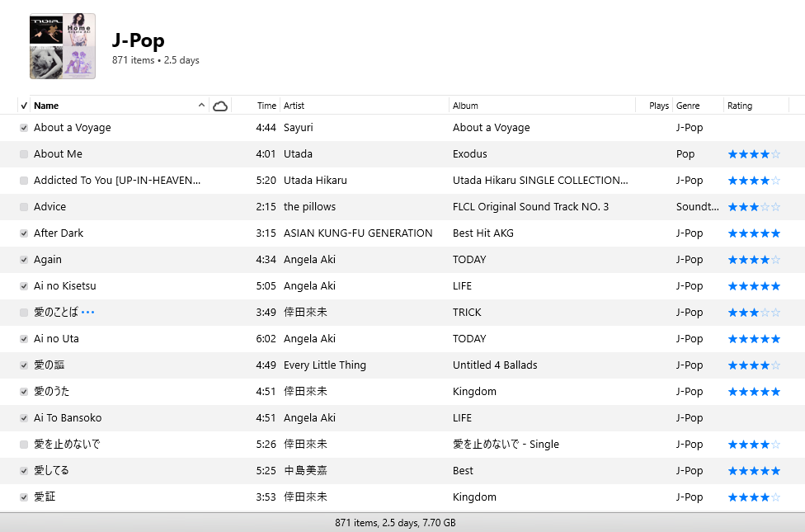Click the star rating for Ai no Uta
The height and width of the screenshot is (532, 805).
753,339
